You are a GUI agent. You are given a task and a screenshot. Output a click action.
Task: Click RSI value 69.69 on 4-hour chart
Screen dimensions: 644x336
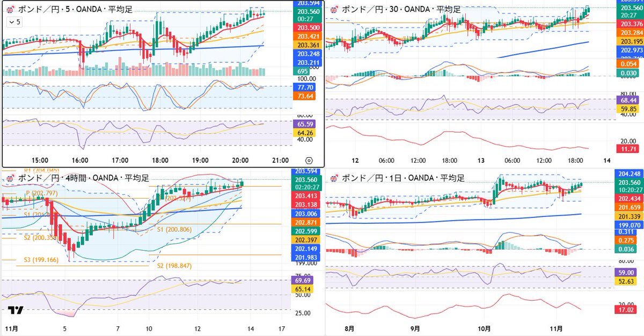click(302, 280)
